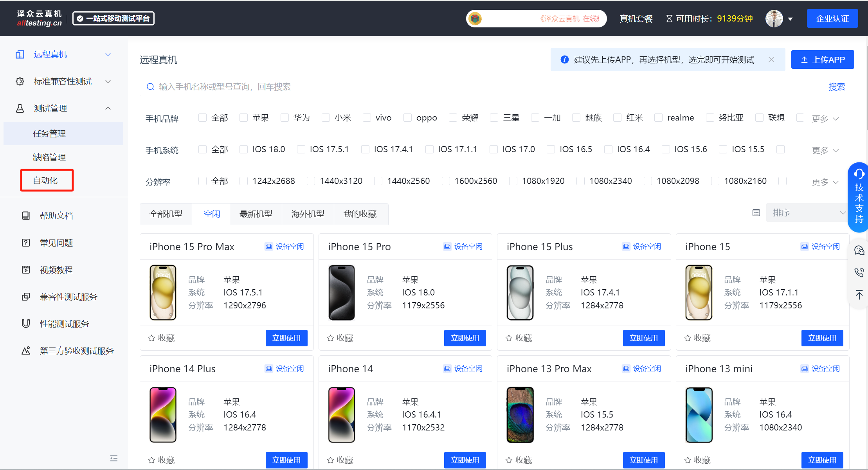Click the alltesting.cn logo

(x=40, y=18)
